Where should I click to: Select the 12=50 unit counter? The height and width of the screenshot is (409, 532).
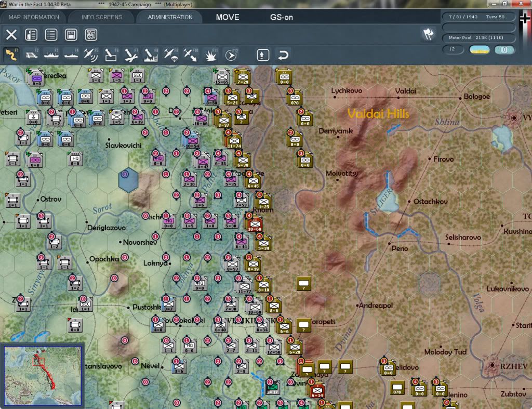point(273,348)
